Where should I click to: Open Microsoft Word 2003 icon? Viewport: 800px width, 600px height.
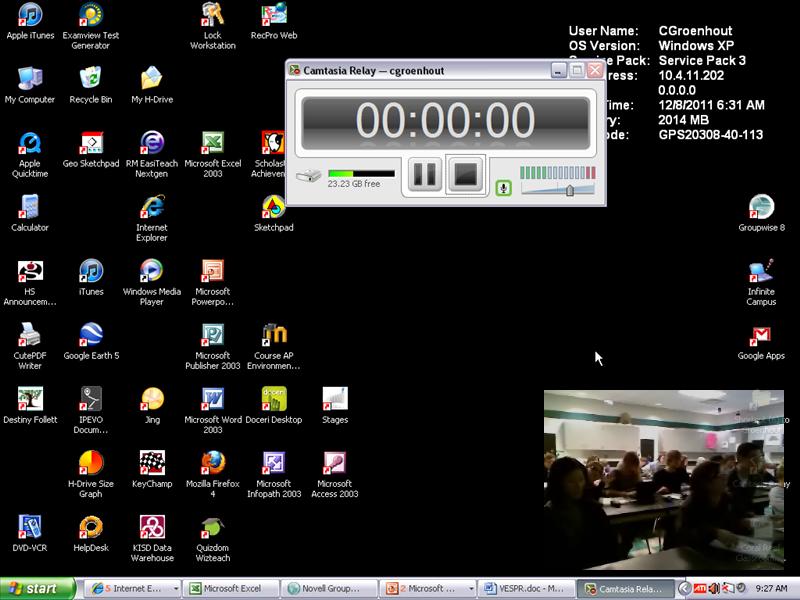click(x=213, y=411)
